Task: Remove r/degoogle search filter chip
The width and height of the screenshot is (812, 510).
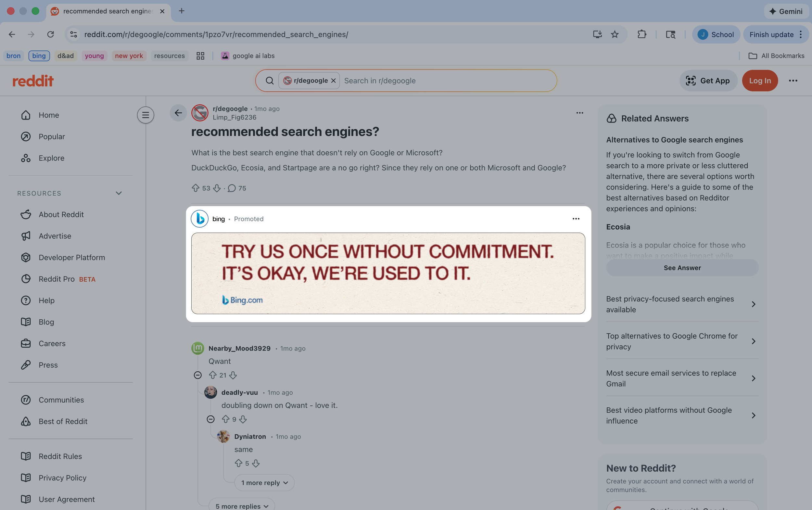Action: click(333, 81)
